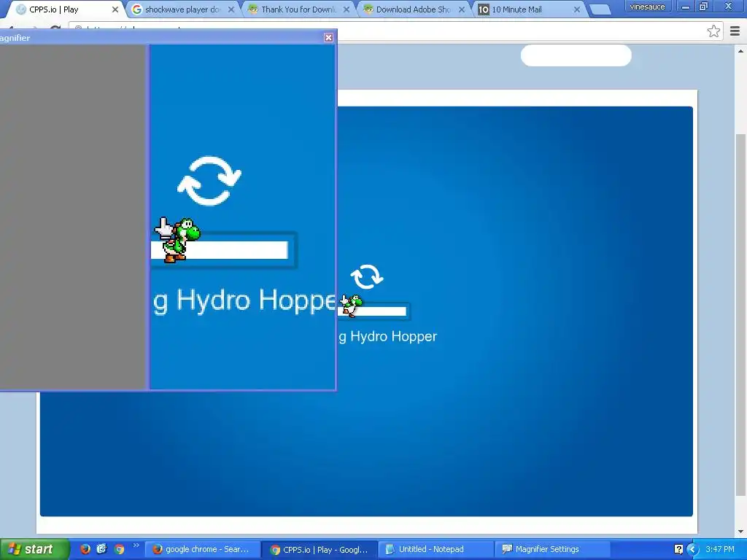Switch to the shockwave player tab
The width and height of the screenshot is (747, 560).
[x=182, y=9]
